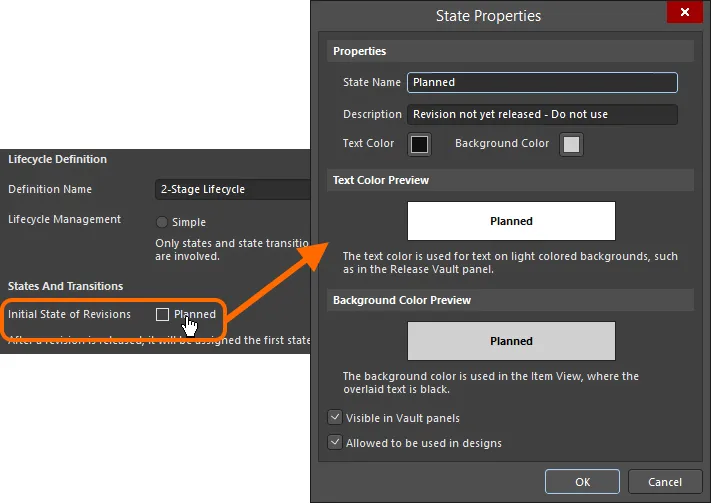Confirm with the OK button

tap(582, 482)
